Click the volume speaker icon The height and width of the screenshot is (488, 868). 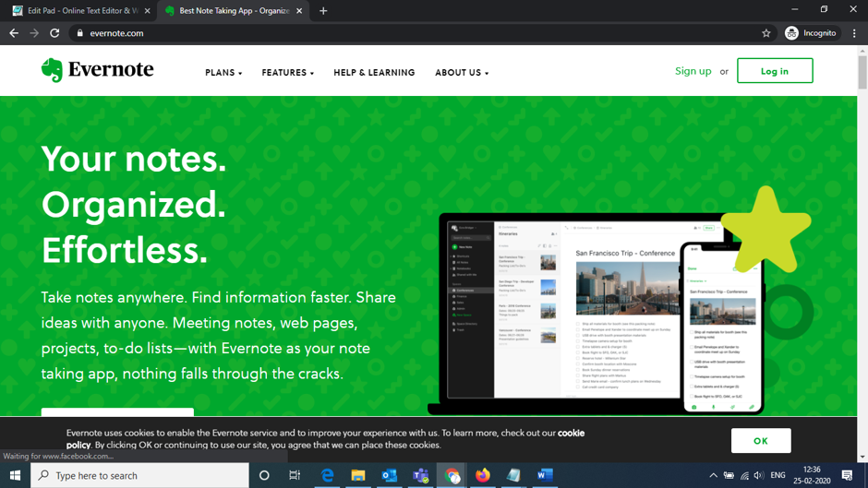(758, 475)
